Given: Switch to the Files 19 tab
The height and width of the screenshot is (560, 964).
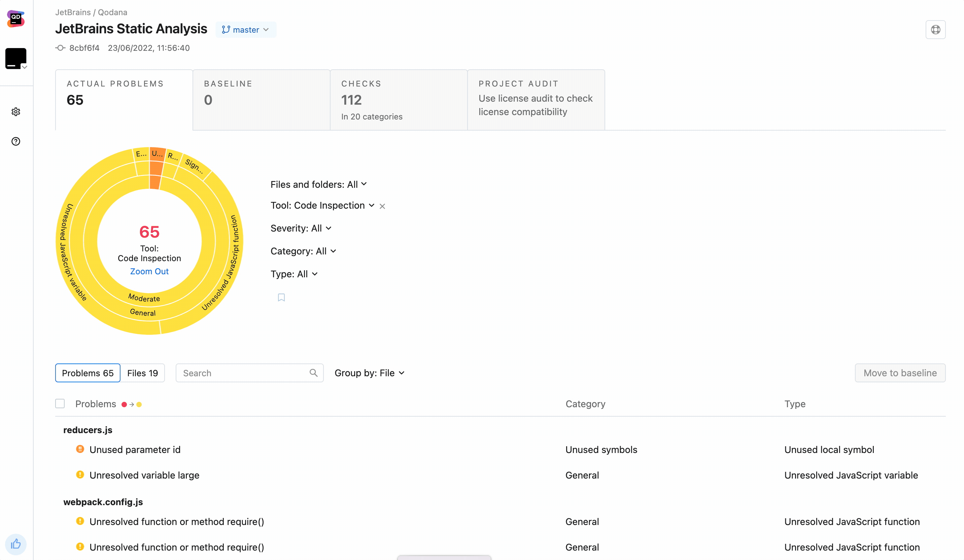Looking at the screenshot, I should [x=142, y=373].
